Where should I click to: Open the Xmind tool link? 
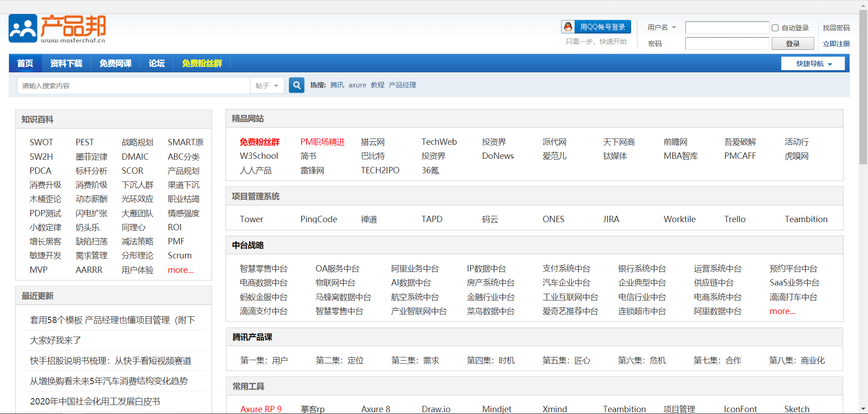(555, 409)
